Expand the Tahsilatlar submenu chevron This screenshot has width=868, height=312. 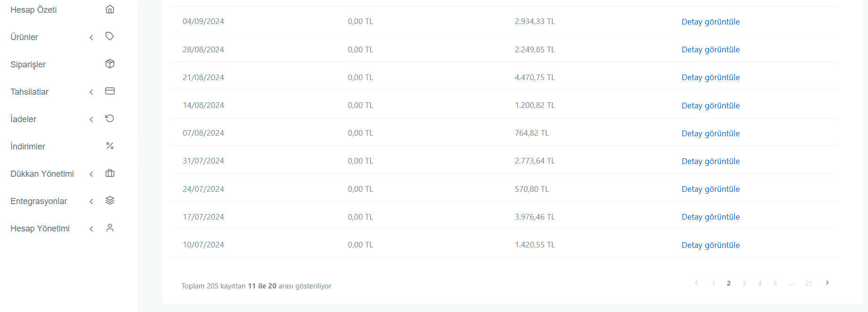tap(91, 92)
